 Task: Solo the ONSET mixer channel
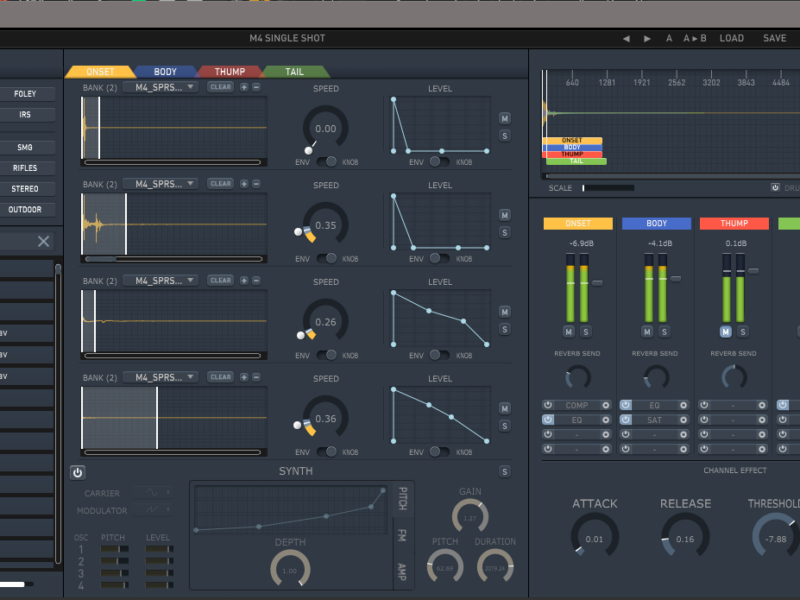coord(586,331)
